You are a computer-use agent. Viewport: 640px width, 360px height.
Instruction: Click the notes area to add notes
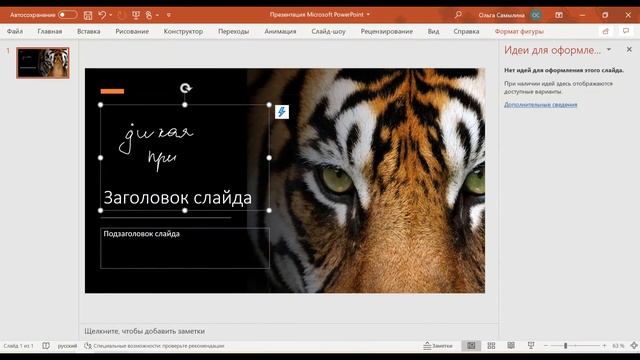(x=288, y=331)
